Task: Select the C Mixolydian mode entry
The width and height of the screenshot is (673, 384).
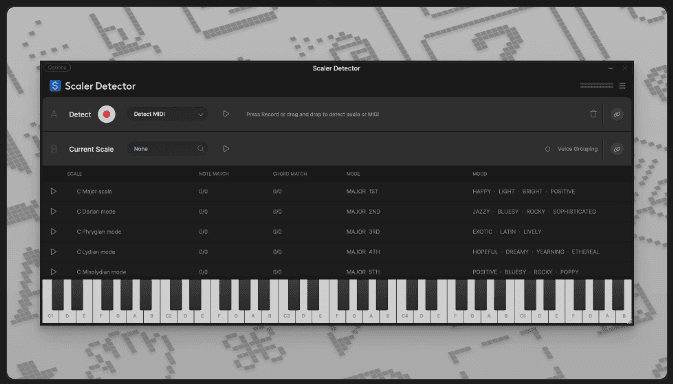Action: click(102, 272)
